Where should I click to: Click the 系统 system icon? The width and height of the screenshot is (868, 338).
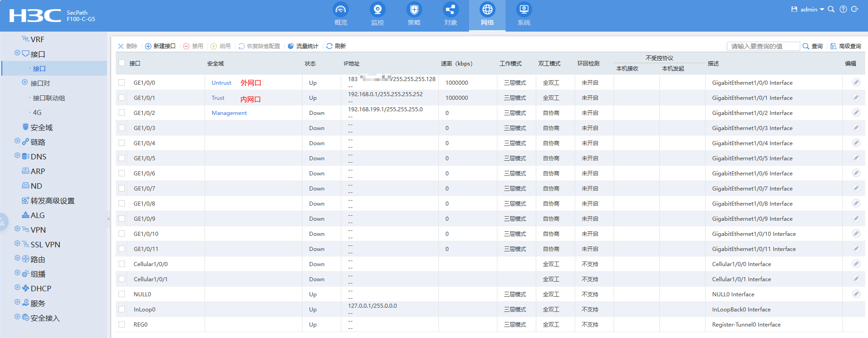(x=523, y=10)
